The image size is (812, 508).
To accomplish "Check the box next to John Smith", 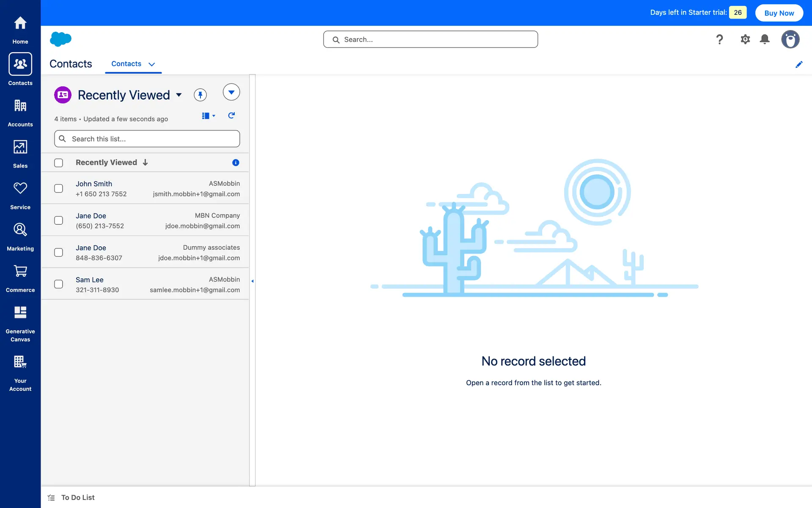I will 59,188.
